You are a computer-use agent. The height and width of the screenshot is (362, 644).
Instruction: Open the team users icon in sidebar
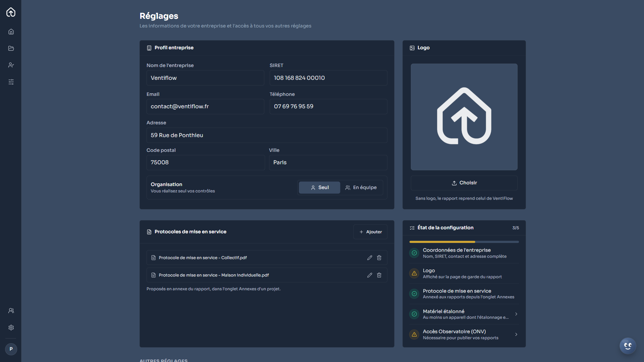[11, 311]
